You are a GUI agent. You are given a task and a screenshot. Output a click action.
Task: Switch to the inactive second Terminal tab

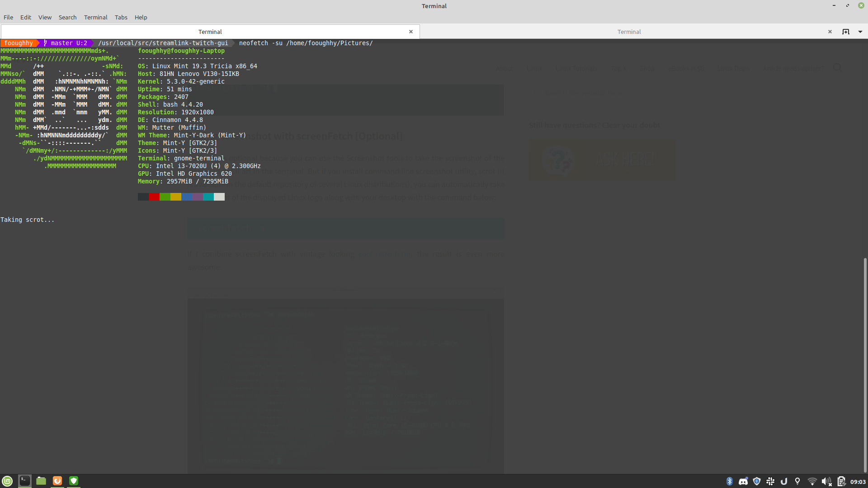point(629,32)
